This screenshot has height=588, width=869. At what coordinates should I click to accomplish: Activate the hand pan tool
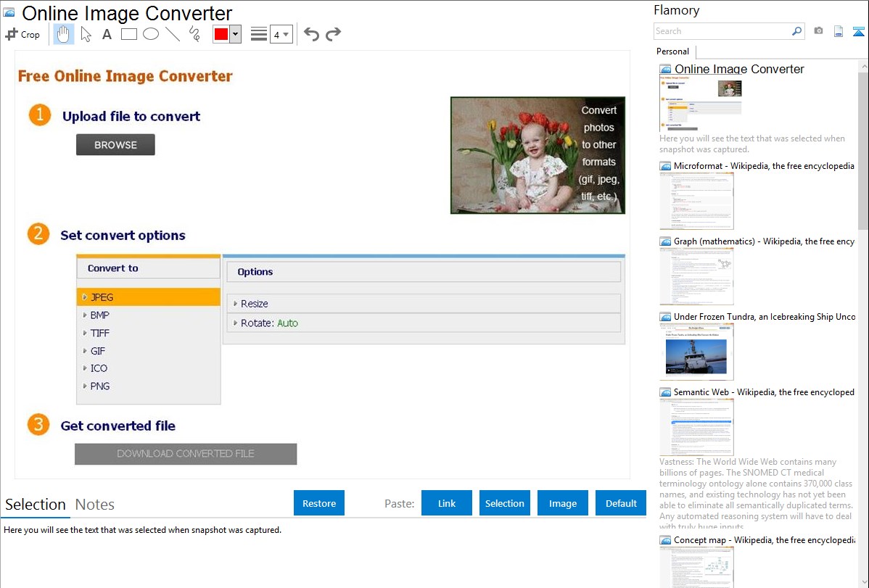(x=64, y=34)
